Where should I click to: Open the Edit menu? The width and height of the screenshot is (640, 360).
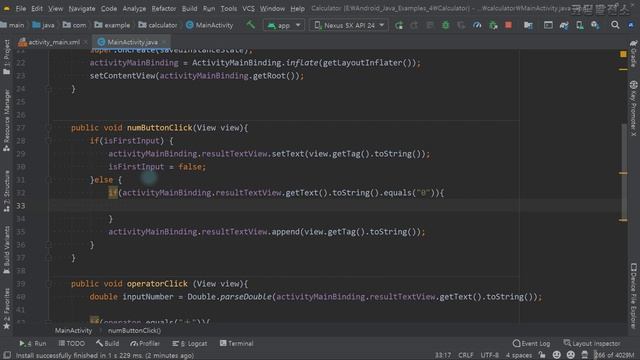click(x=37, y=8)
